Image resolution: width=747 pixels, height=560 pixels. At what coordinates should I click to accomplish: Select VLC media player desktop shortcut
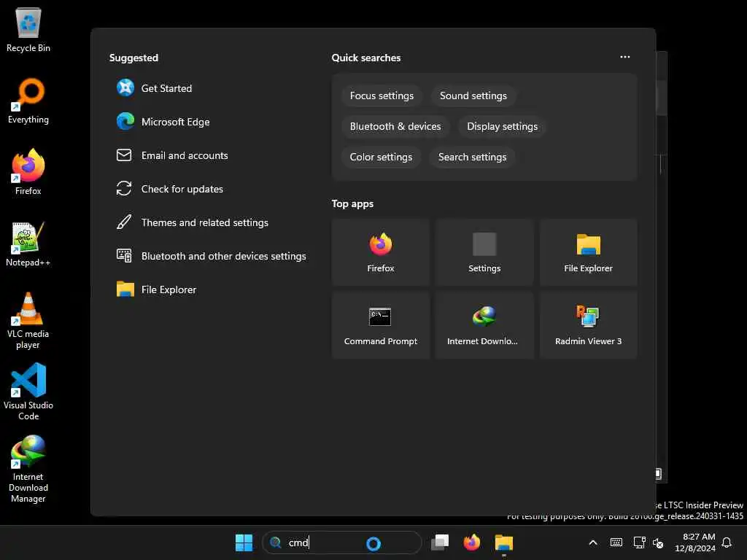point(28,321)
